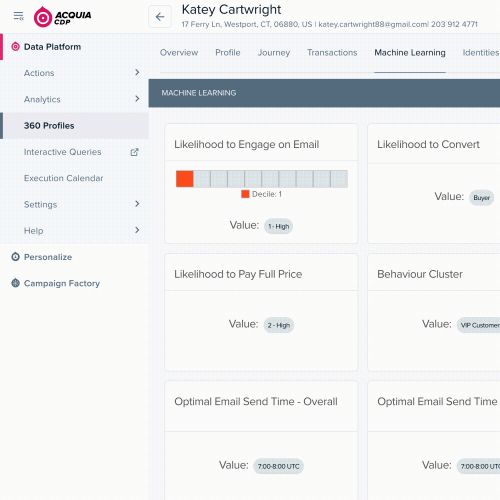Open Interactive Queries external link icon
The width and height of the screenshot is (500, 500).
[x=134, y=152]
